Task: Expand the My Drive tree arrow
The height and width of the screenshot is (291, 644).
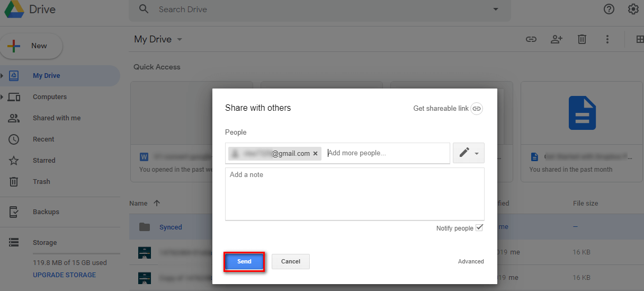Action: [x=2, y=76]
